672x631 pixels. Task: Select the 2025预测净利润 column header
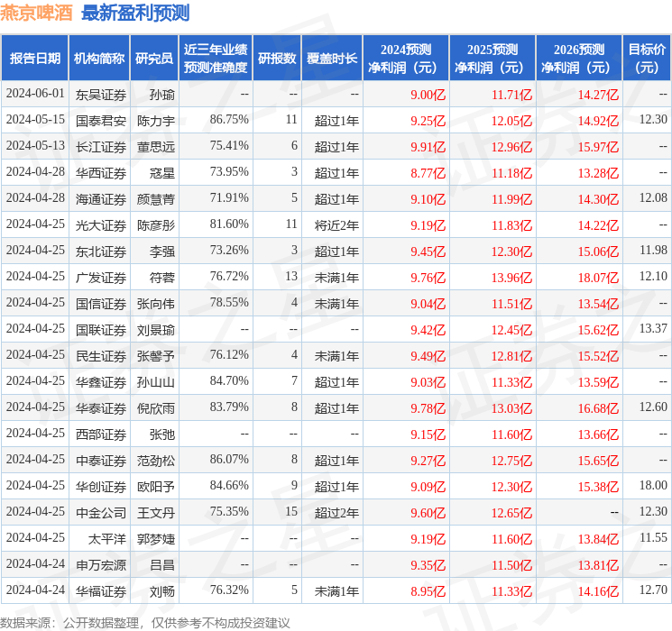pyautogui.click(x=492, y=59)
